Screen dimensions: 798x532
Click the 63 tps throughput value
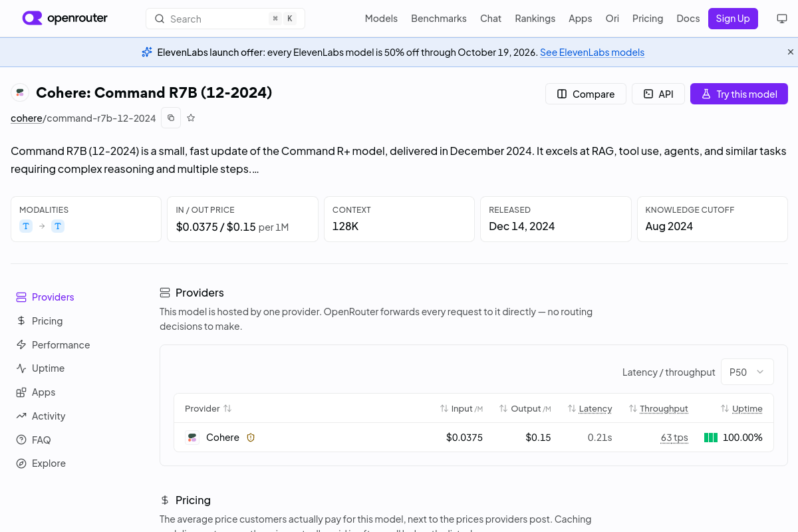pyautogui.click(x=674, y=438)
